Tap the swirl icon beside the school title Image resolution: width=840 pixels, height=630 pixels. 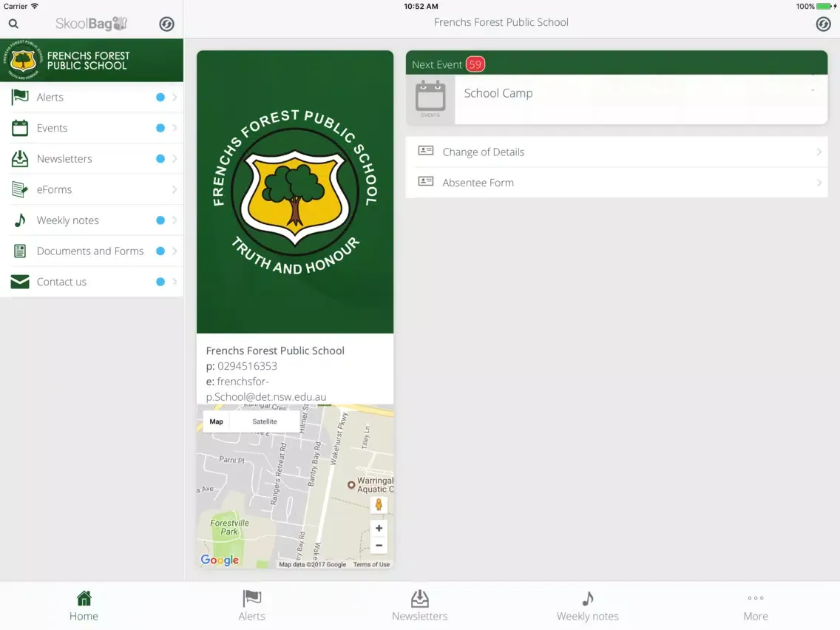click(x=823, y=24)
